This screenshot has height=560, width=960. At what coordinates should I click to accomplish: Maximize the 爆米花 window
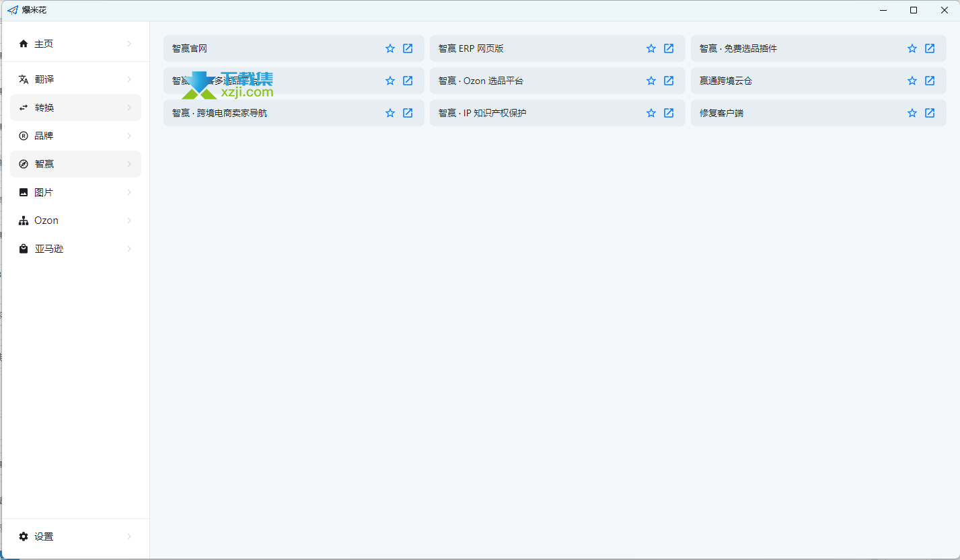[x=913, y=10]
